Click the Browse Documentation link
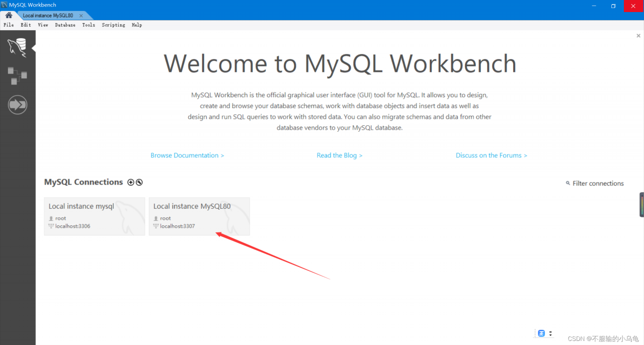This screenshot has height=345, width=644. click(x=187, y=155)
